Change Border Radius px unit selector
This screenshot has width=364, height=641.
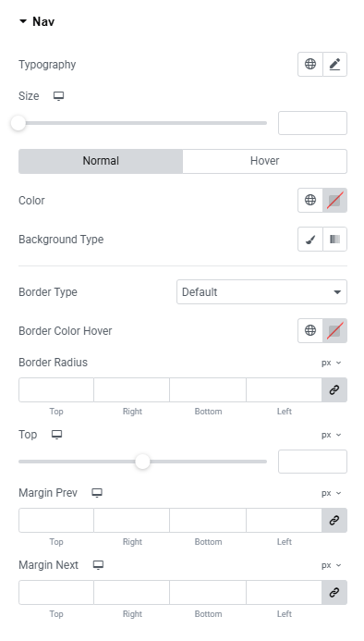332,363
